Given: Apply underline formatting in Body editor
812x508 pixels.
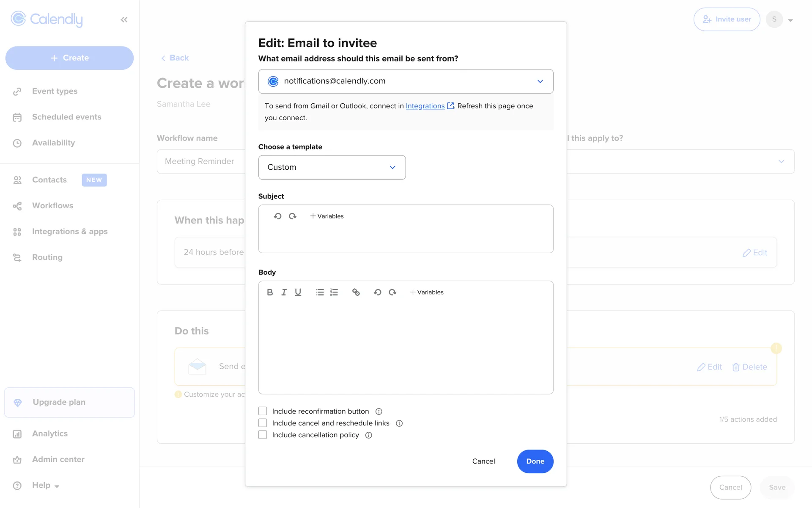Looking at the screenshot, I should [298, 292].
